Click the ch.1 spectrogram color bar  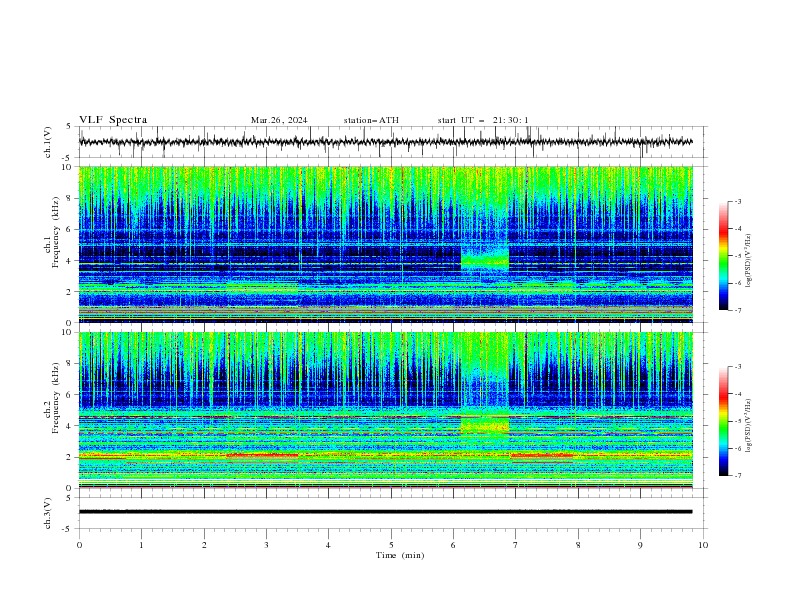(724, 256)
